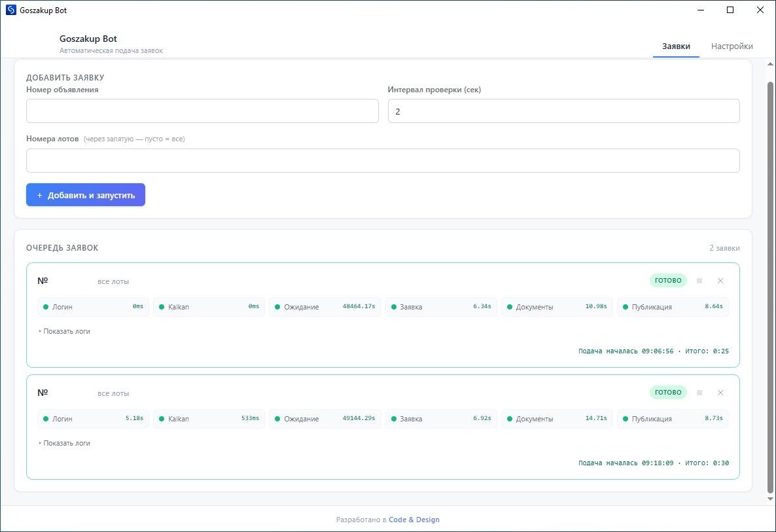Switch to the Заявки tab
This screenshot has width=776, height=532.
(x=676, y=46)
